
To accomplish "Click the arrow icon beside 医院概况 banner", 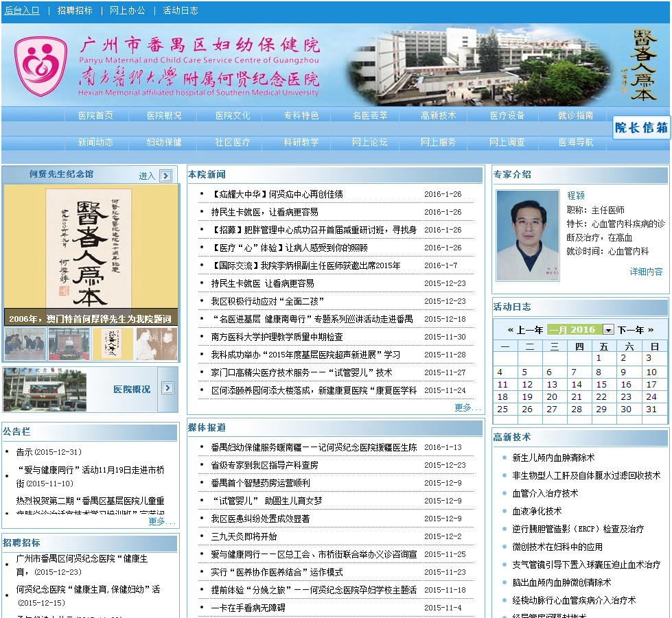I will click(x=167, y=388).
